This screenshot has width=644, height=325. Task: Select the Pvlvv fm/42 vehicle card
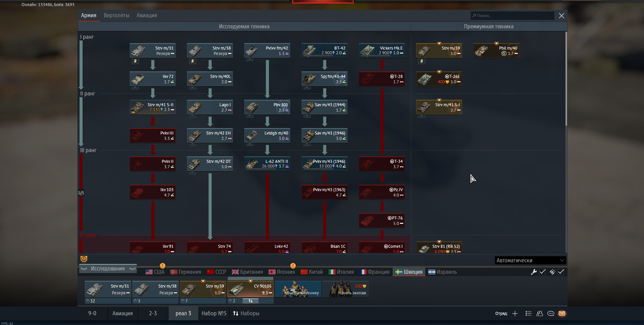tap(267, 51)
